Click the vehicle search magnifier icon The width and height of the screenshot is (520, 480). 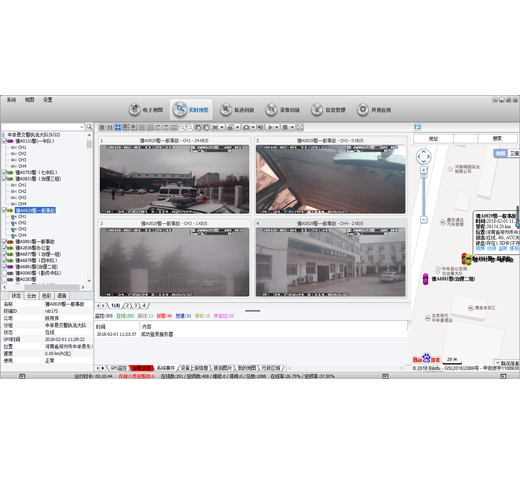(x=89, y=127)
